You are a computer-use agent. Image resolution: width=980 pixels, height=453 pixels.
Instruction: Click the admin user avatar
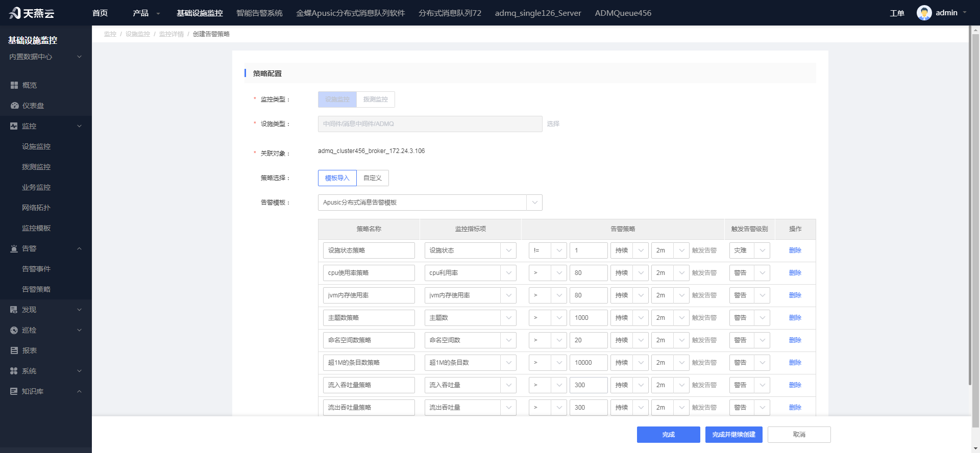point(924,13)
